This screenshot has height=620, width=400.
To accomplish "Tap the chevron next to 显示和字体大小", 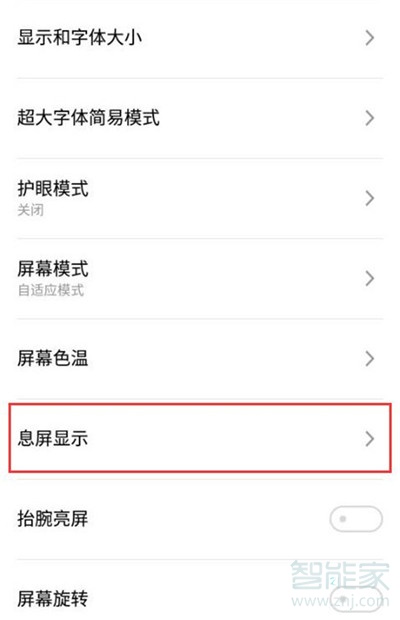I will 370,38.
